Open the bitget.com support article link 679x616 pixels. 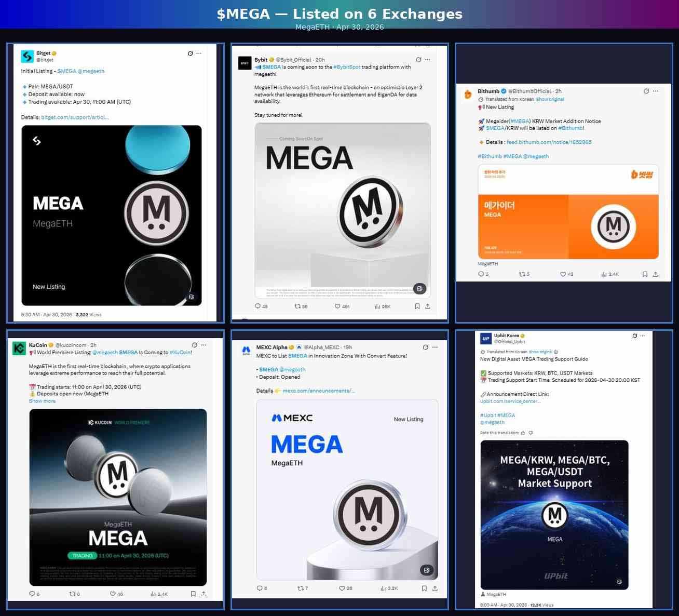pyautogui.click(x=75, y=117)
